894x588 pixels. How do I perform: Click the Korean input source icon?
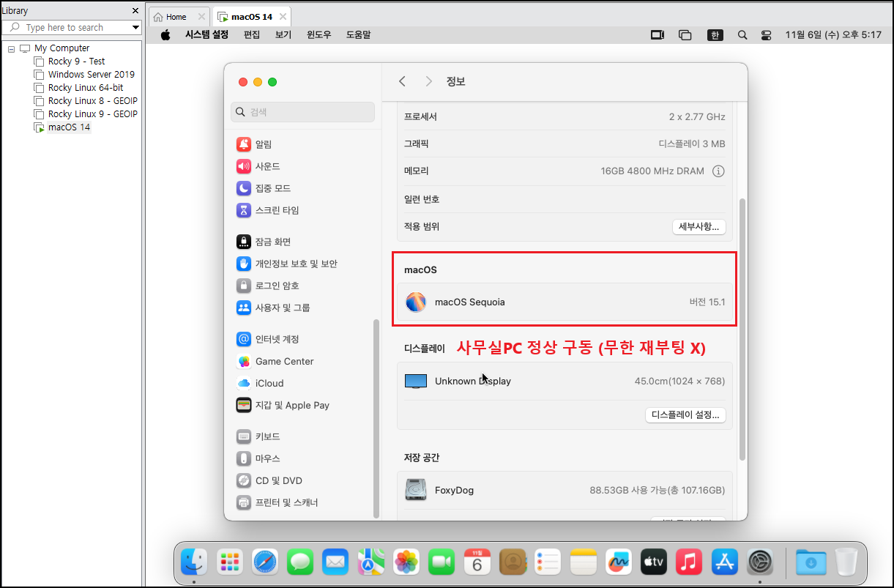coord(715,34)
